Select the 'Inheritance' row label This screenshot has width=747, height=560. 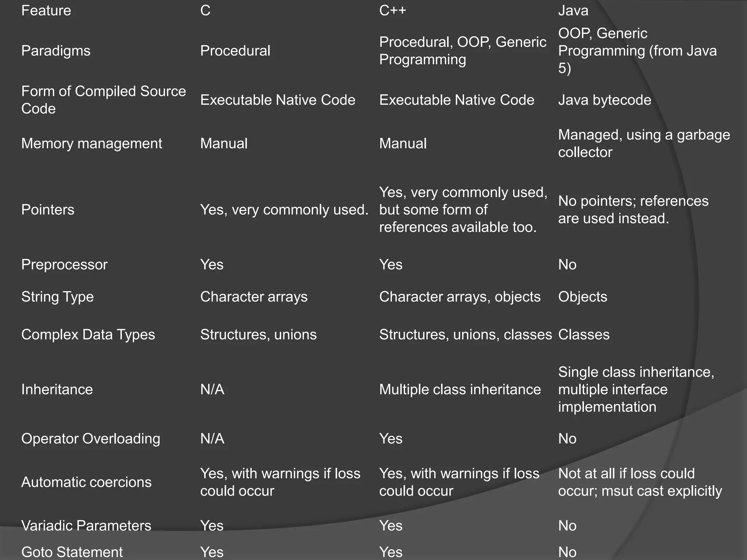57,389
